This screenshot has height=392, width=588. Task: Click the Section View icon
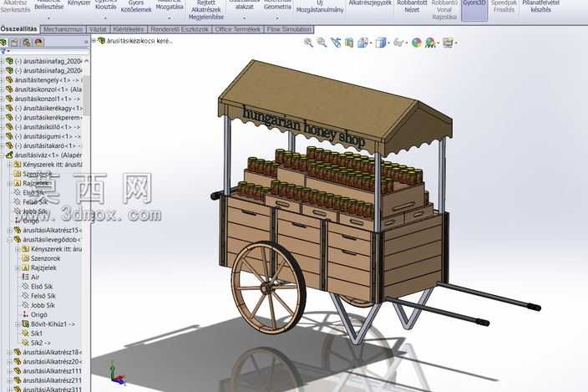pyautogui.click(x=349, y=43)
